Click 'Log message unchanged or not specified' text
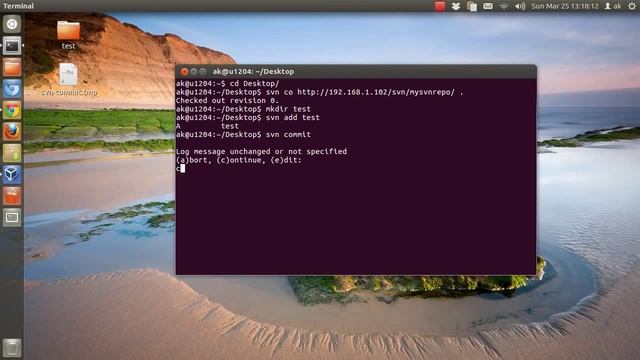The width and height of the screenshot is (640, 360). tap(261, 151)
